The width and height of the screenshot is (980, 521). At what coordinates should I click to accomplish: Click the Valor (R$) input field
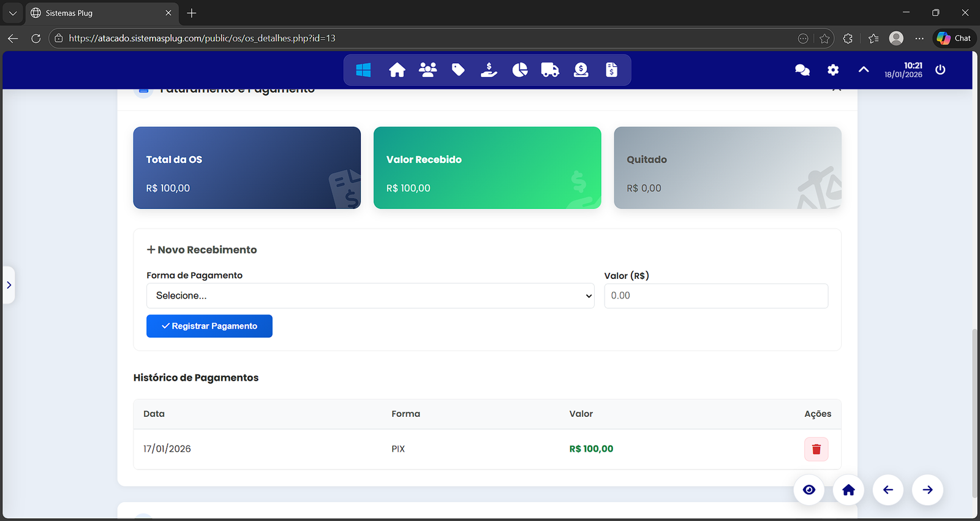(715, 295)
